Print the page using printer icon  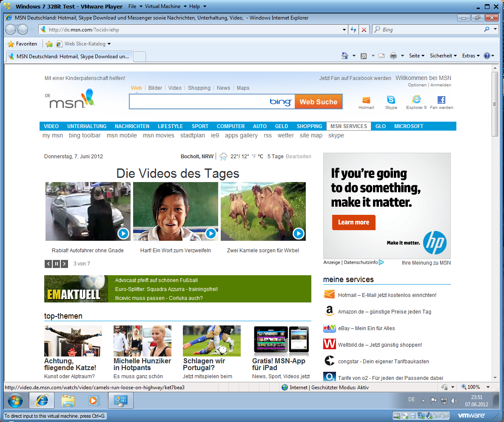(393, 56)
